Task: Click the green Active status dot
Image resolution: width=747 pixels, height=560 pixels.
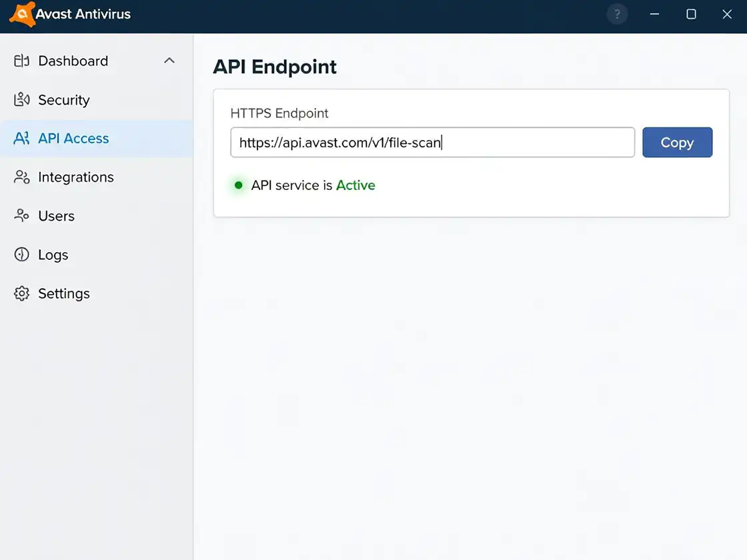Action: tap(239, 185)
